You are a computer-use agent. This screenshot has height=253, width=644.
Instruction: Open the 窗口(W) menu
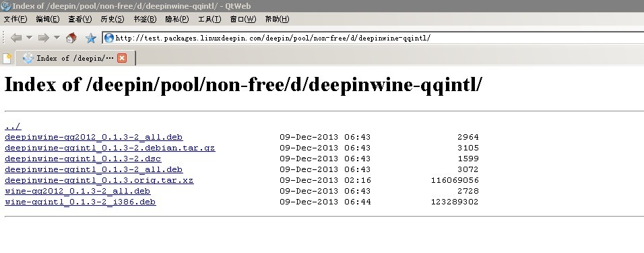[x=243, y=19]
